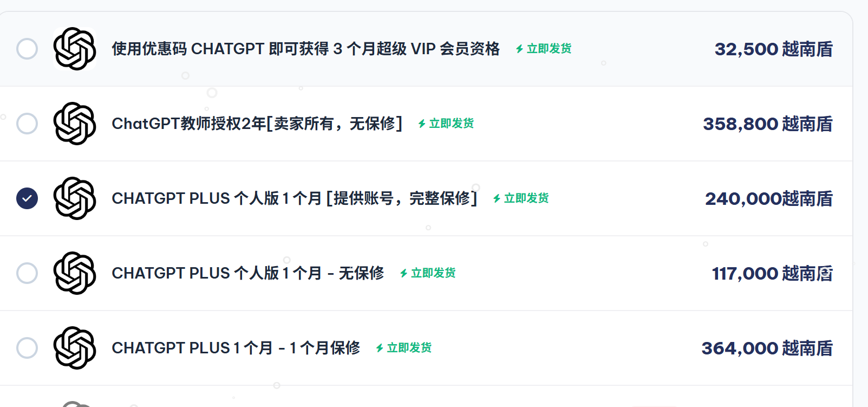Click the 117,000 越南盾 price
The image size is (868, 407).
coord(772,274)
